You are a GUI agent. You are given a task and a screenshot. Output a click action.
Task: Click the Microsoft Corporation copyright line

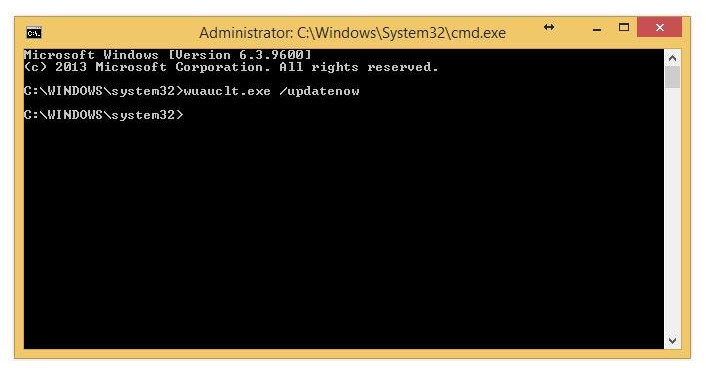click(231, 67)
